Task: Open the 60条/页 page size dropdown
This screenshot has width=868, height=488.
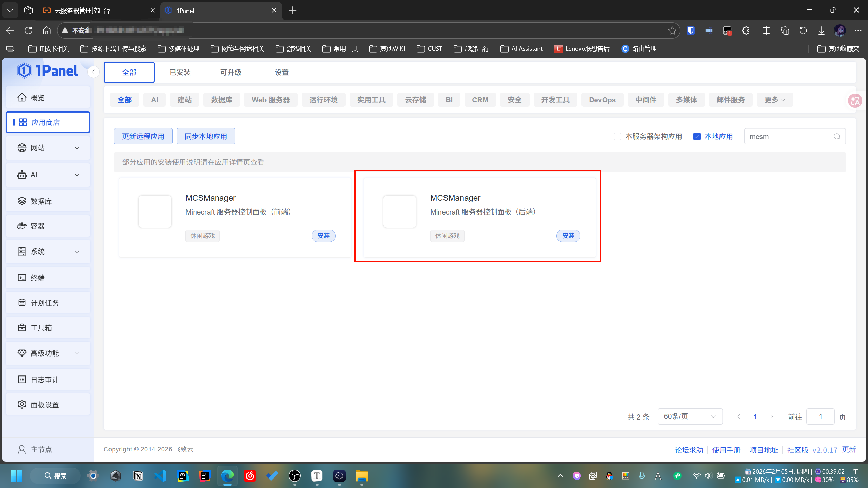Action: click(690, 416)
